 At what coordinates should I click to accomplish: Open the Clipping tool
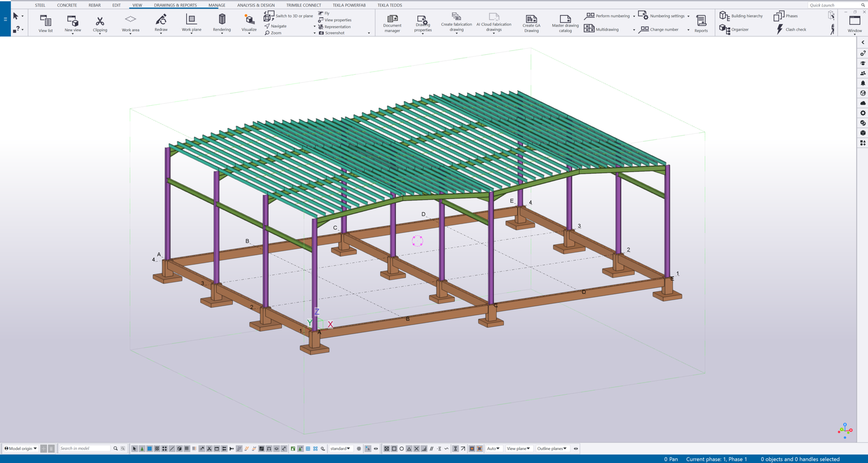click(x=100, y=23)
